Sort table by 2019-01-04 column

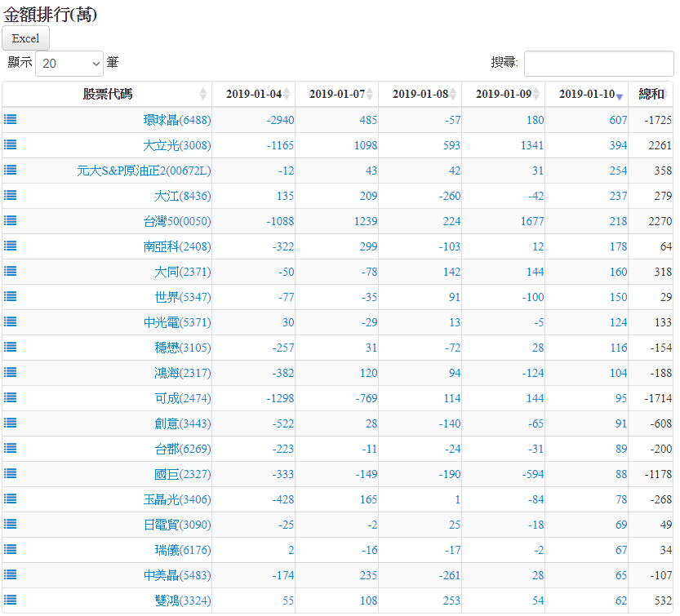point(253,94)
